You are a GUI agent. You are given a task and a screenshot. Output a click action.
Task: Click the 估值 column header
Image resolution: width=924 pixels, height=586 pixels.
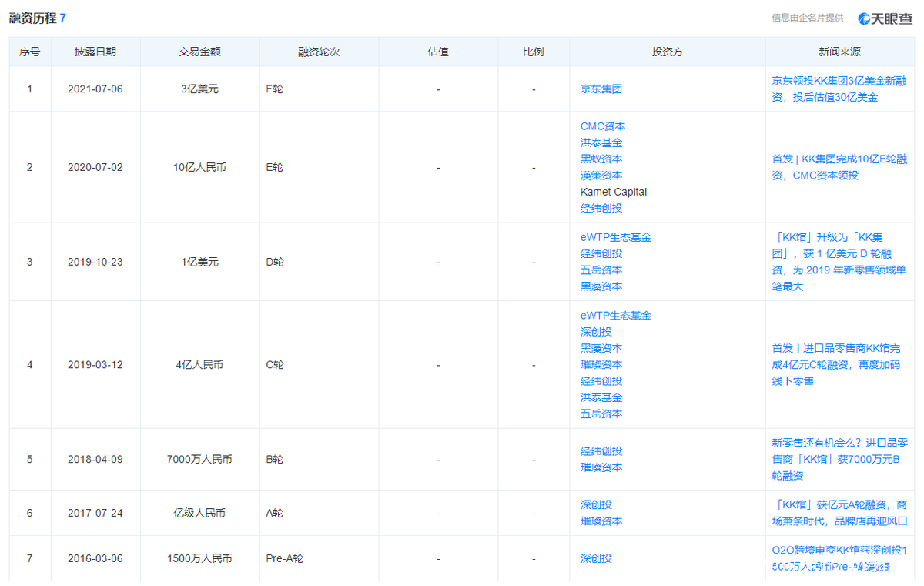coord(438,52)
